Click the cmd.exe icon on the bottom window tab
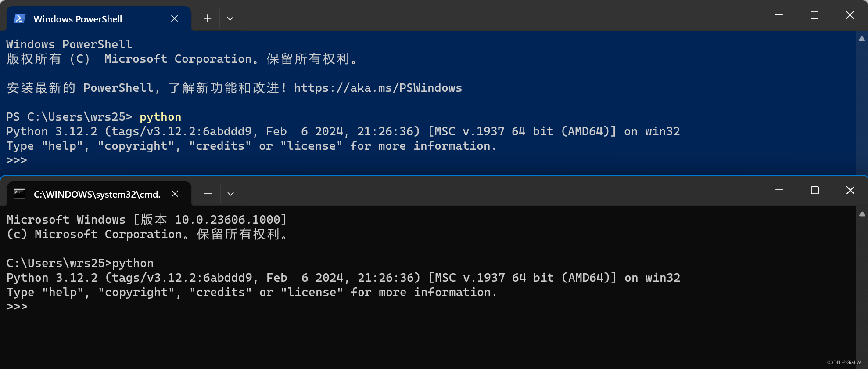Image resolution: width=868 pixels, height=369 pixels. pos(19,194)
